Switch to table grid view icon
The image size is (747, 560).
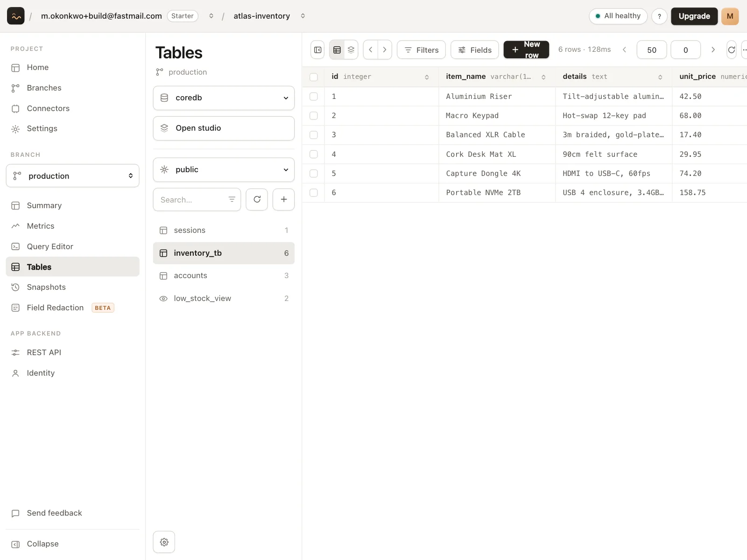click(337, 50)
